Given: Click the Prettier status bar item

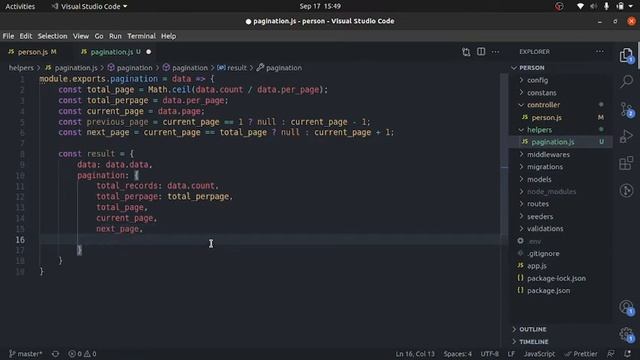Looking at the screenshot, I should (x=581, y=354).
